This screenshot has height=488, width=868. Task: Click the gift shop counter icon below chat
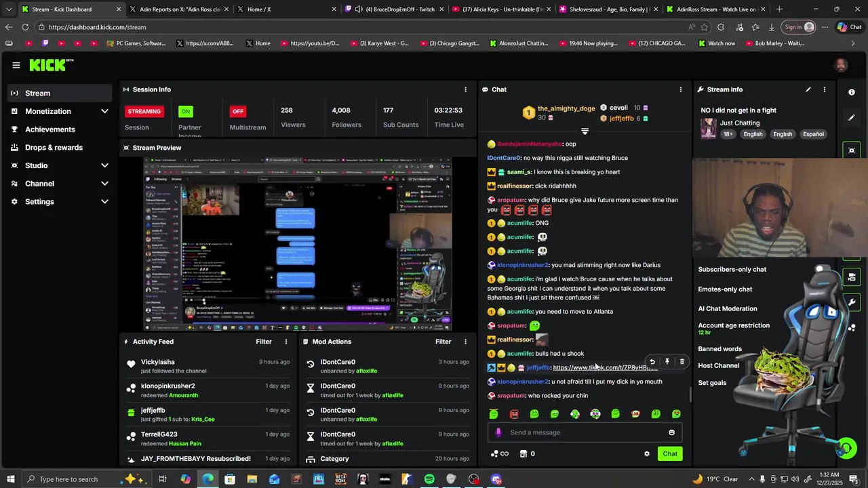pos(527,454)
